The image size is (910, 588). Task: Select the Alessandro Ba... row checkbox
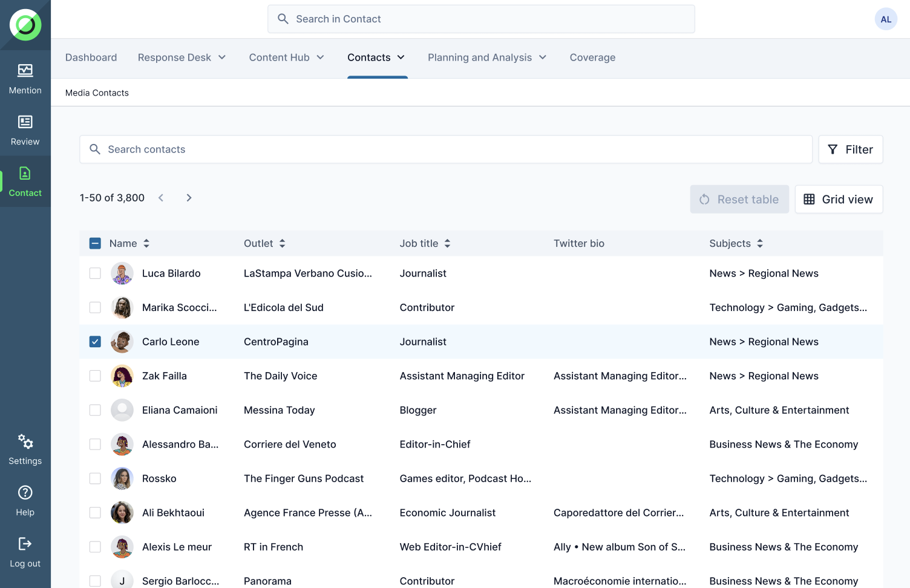coord(95,444)
